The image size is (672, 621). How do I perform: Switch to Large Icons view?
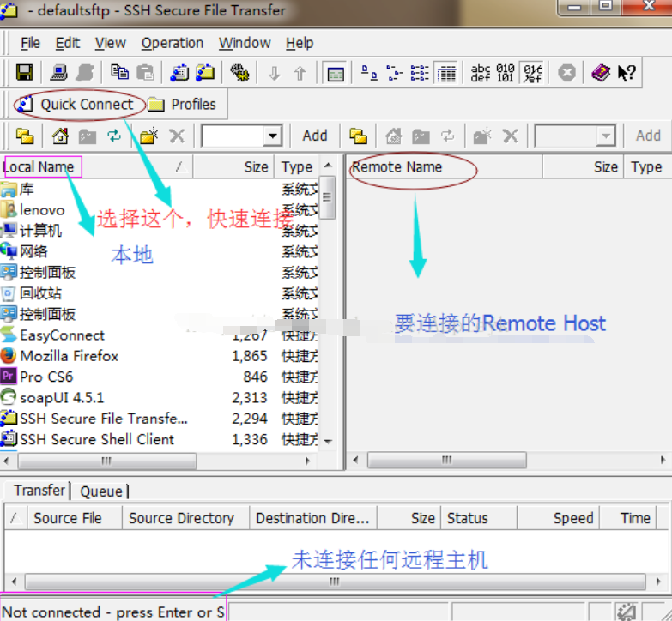coord(369,72)
